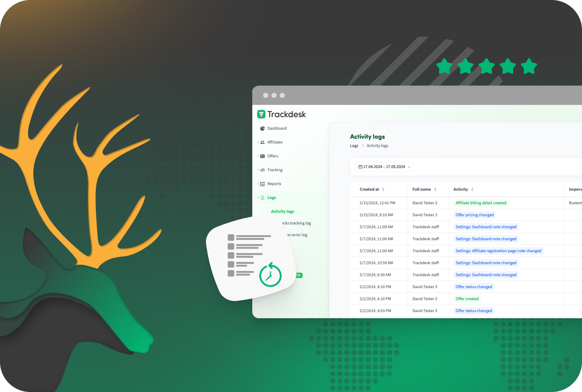The height and width of the screenshot is (392, 582).
Task: Click the Affiliate registration page note changed tag
Action: (498, 251)
